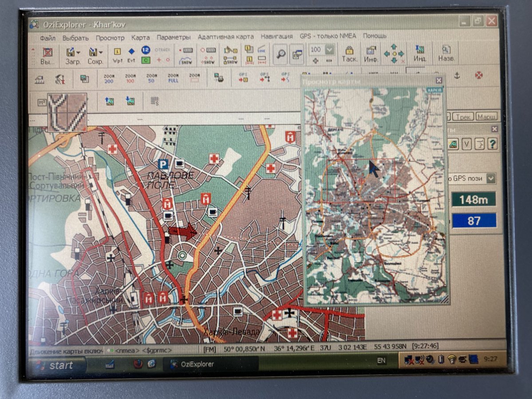Viewport: 532px width, 399px height.
Task: Toggle the Таск. padlock lock button
Action: (349, 54)
